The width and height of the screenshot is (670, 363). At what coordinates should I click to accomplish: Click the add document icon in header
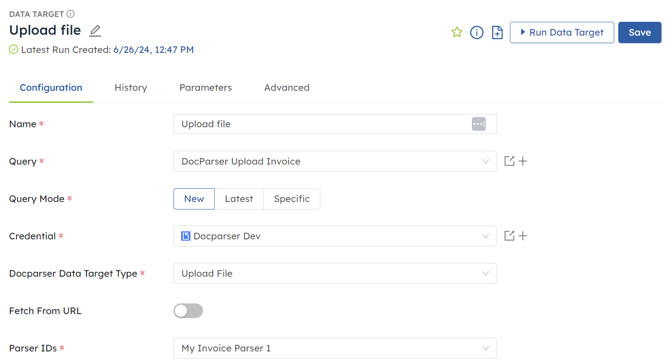point(497,32)
